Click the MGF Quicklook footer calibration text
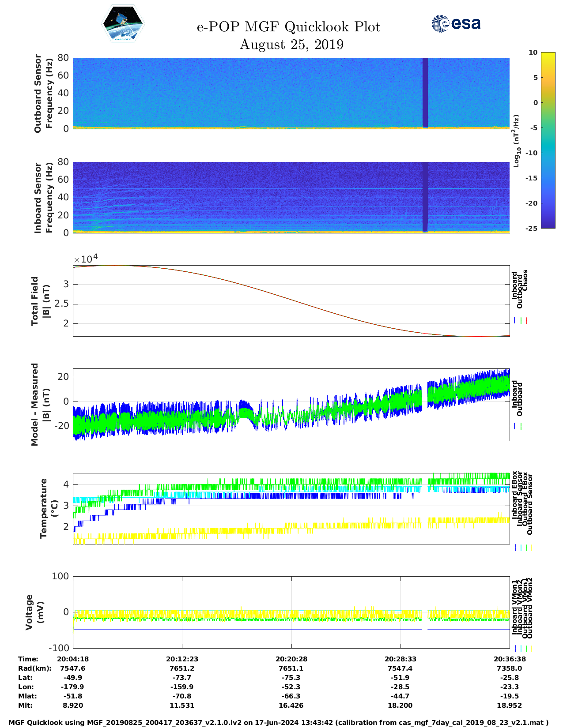The height and width of the screenshot is (728, 563). (279, 722)
